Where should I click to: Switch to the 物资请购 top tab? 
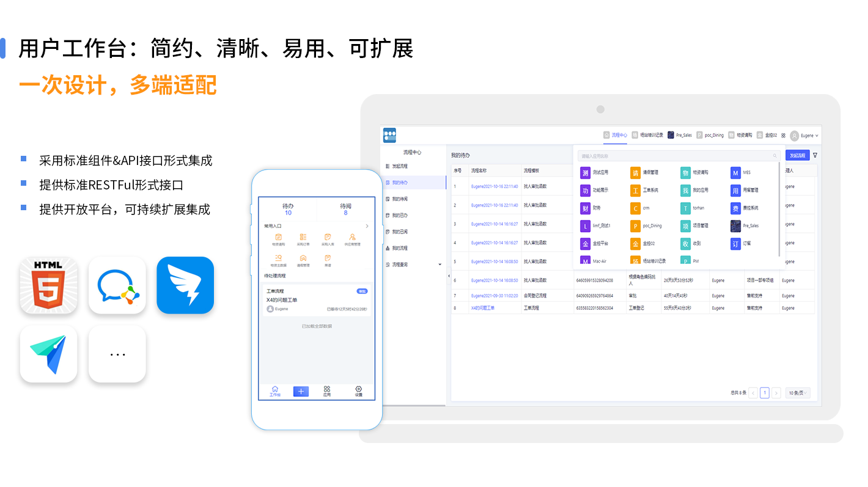[740, 136]
